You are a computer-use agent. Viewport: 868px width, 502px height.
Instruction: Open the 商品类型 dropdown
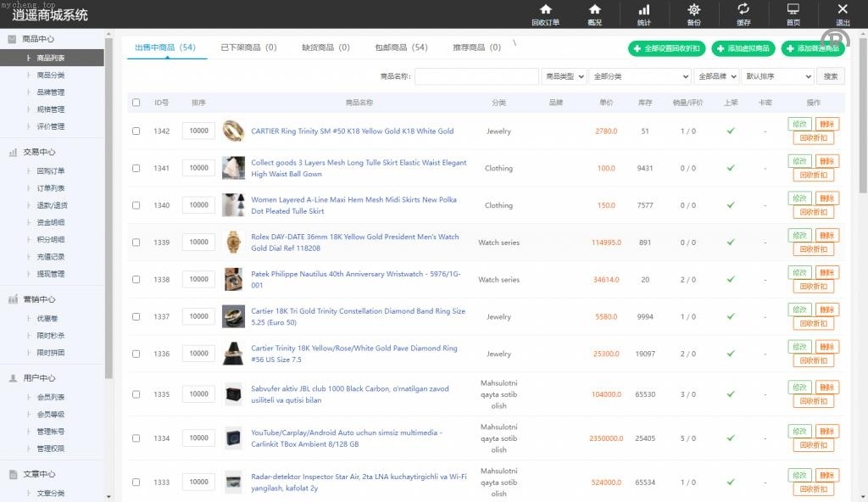point(564,76)
